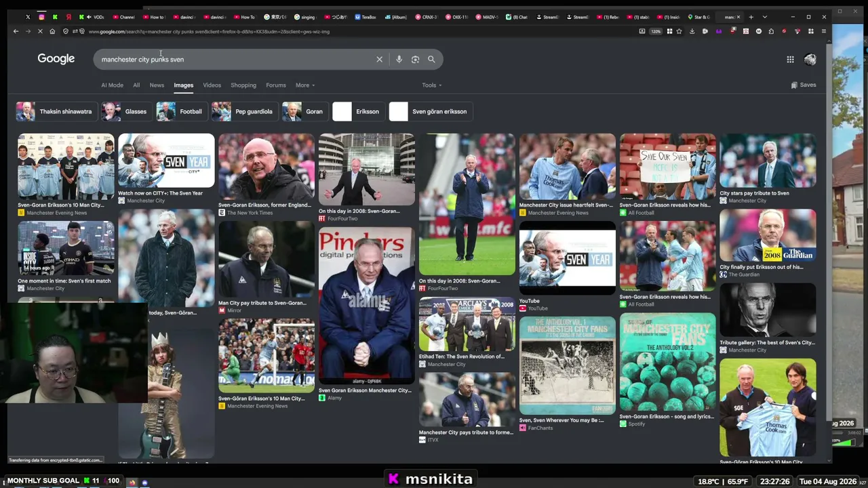Expand the Tools dropdown
Viewport: 868px width, 488px height.
[431, 85]
